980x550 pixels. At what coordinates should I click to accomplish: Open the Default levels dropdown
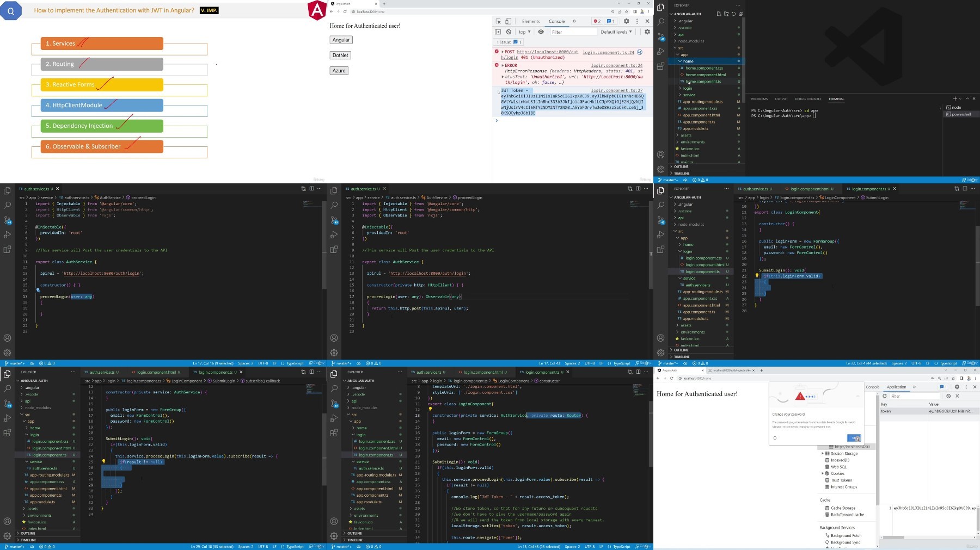tap(616, 32)
